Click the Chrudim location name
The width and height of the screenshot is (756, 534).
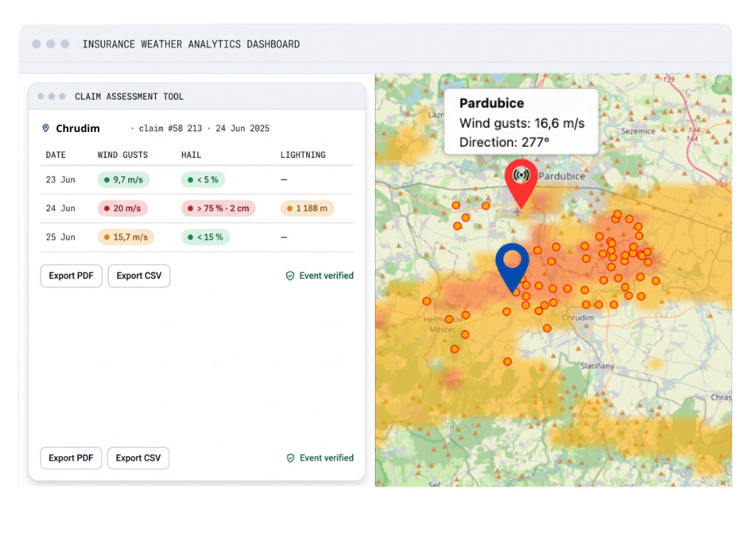tap(78, 128)
